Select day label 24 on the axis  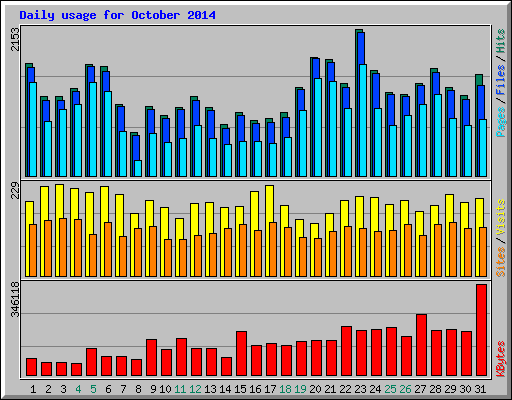coord(375,389)
